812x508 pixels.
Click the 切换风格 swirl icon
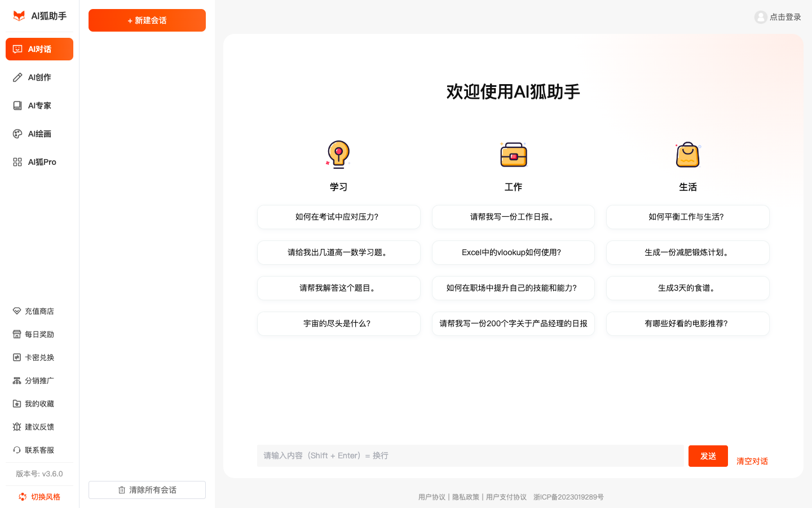click(x=23, y=497)
